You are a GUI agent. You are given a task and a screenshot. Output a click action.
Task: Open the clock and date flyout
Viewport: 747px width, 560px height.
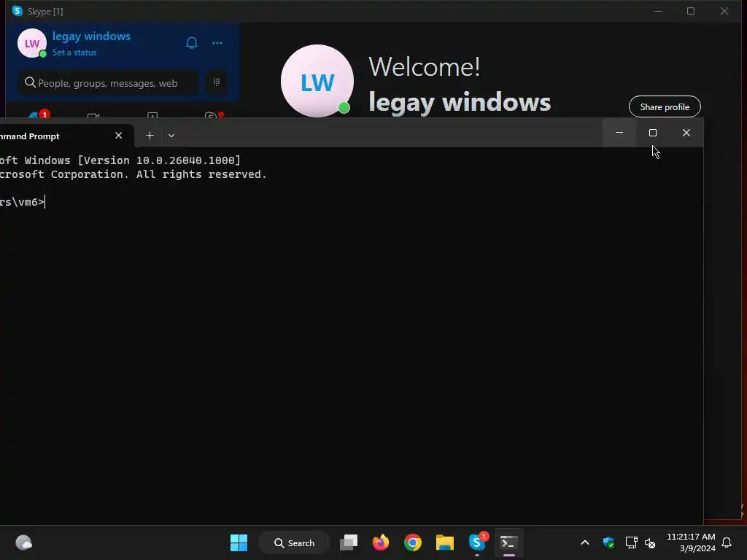click(x=691, y=542)
